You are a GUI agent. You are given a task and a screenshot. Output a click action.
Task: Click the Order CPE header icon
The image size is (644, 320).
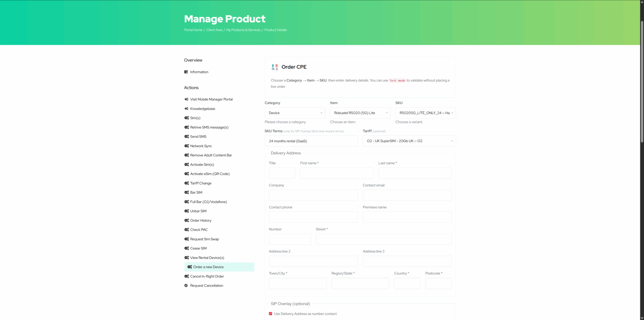(275, 67)
